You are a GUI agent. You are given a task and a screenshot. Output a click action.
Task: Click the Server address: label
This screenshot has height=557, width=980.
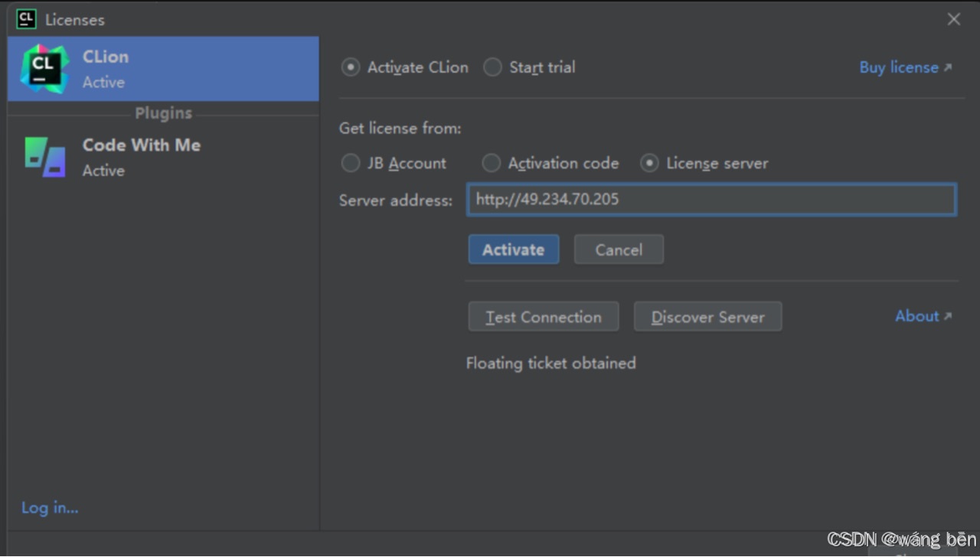click(x=396, y=200)
